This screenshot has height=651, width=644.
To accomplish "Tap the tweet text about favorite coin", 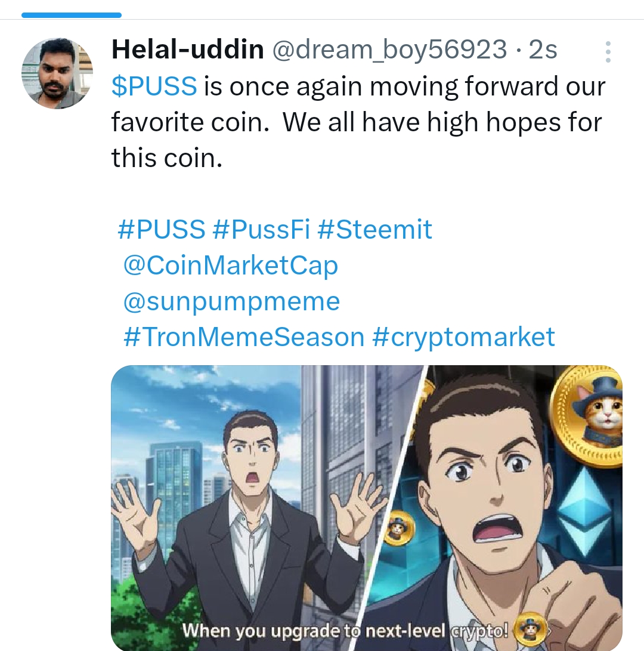I will (x=358, y=122).
